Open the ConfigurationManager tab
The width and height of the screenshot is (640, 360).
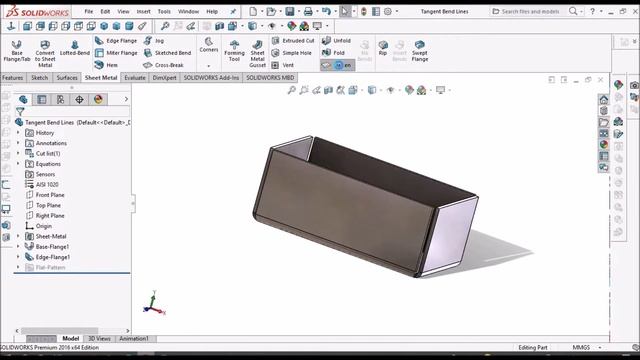(60, 99)
